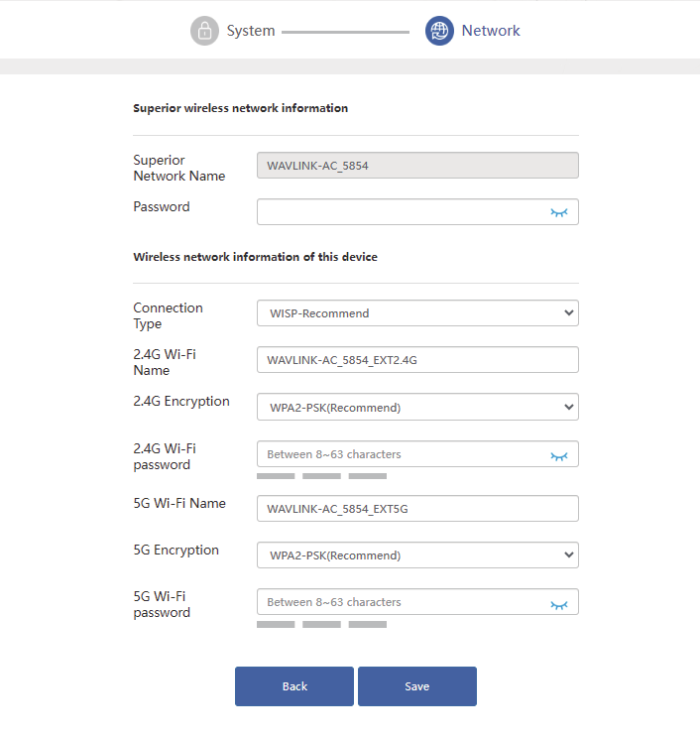700x738 pixels.
Task: Click the Superior Network Name field
Action: point(417,166)
